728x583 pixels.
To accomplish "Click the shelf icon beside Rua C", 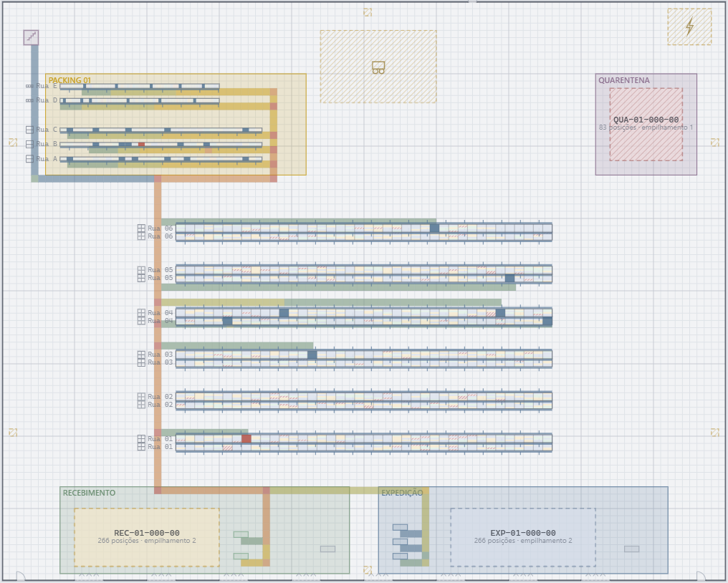I will (x=29, y=130).
